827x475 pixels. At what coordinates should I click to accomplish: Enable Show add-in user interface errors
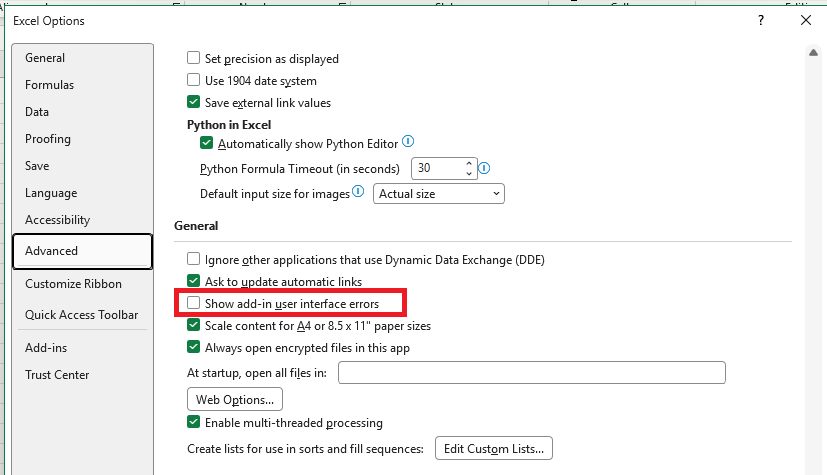[x=194, y=303]
